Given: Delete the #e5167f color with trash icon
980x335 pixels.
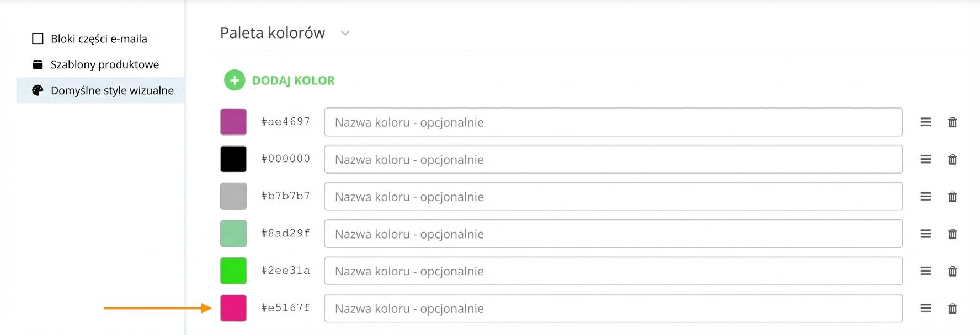Looking at the screenshot, I should click(x=952, y=309).
